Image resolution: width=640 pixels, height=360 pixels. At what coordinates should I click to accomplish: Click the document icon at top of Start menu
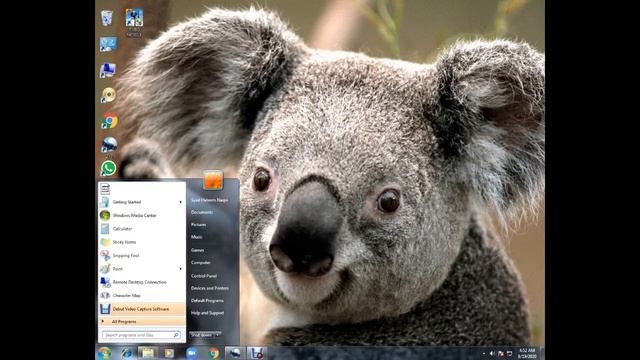105,189
